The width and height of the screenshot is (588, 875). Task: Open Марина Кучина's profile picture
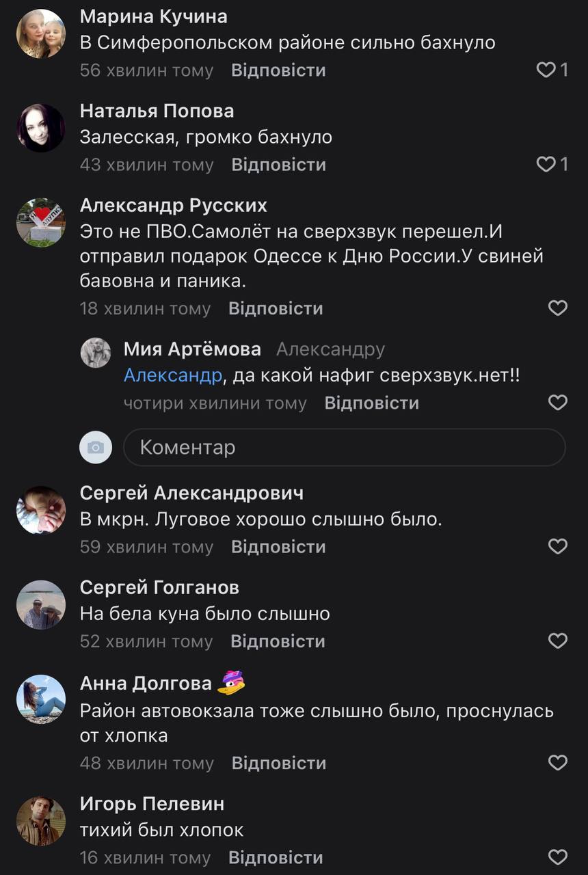41,34
